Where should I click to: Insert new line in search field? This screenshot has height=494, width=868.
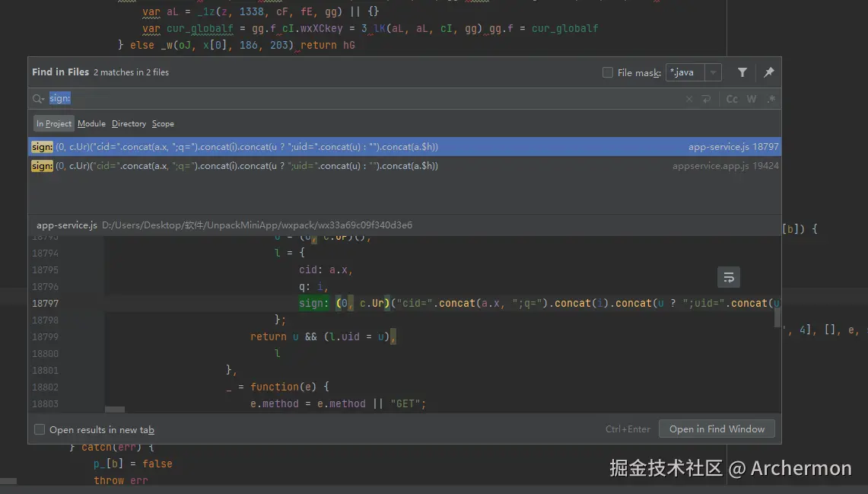click(x=706, y=99)
